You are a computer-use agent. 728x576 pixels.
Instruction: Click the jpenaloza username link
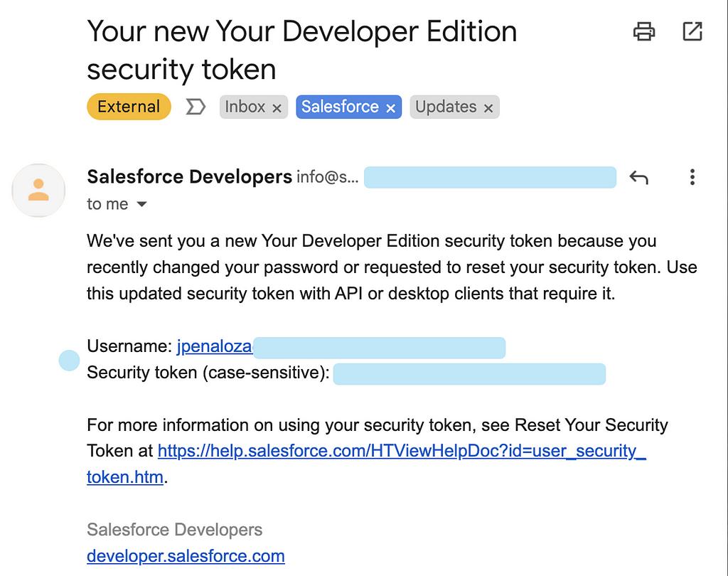[214, 346]
